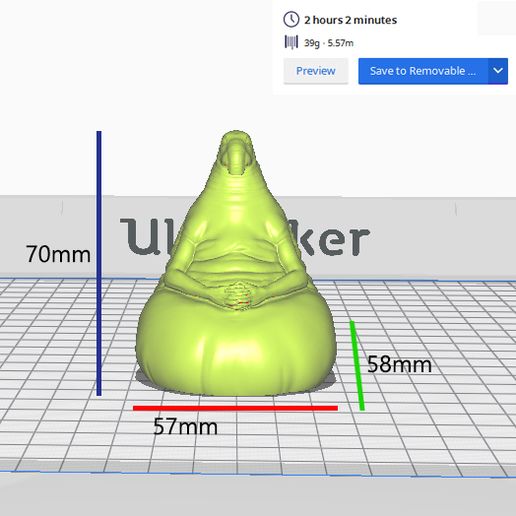Click the blue vertical height line
This screenshot has width=516, height=516.
click(99, 263)
